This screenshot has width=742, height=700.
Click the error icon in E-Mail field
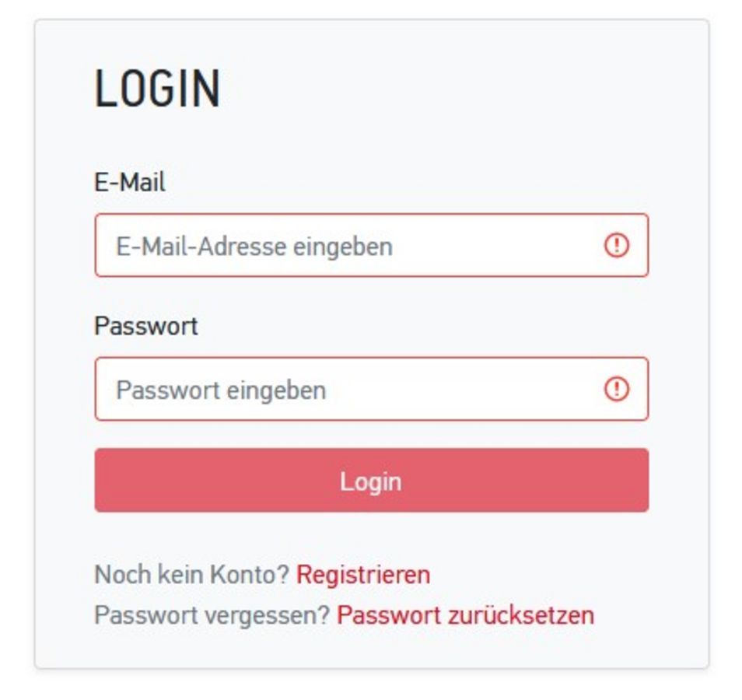tap(617, 245)
